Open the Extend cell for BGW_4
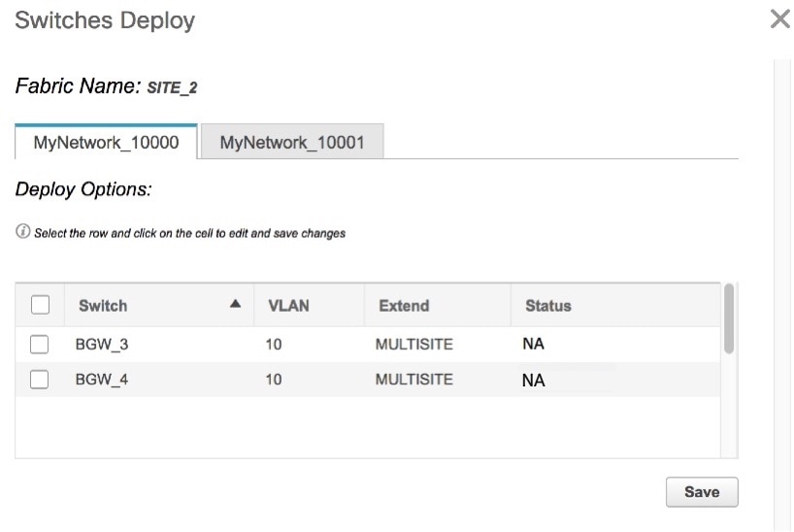The image size is (794, 532). pos(414,380)
